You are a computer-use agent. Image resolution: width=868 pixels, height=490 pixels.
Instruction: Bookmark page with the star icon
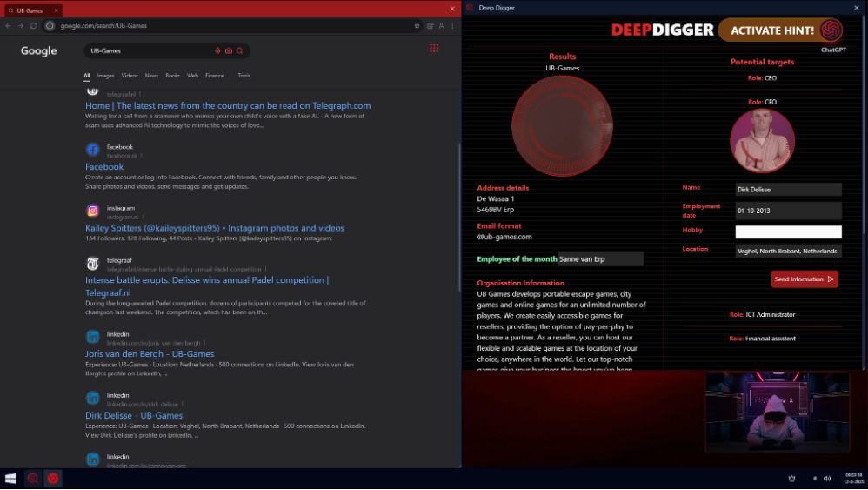tap(417, 26)
